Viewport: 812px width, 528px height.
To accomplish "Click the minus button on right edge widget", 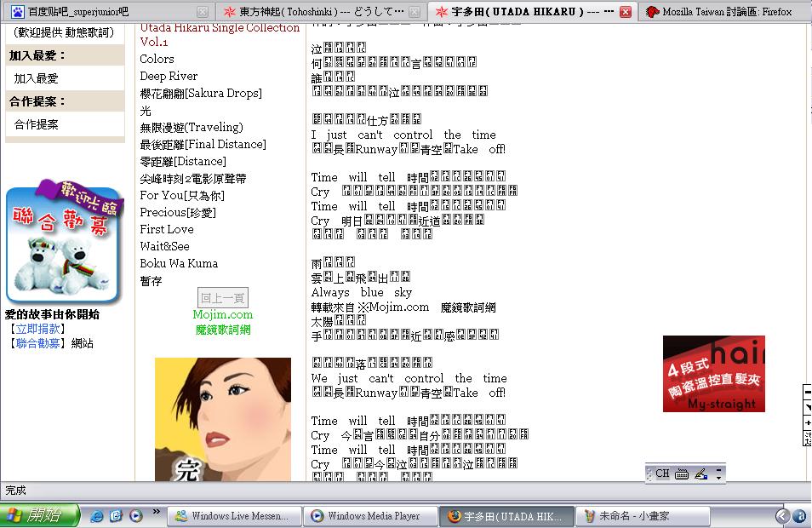I will tap(808, 393).
